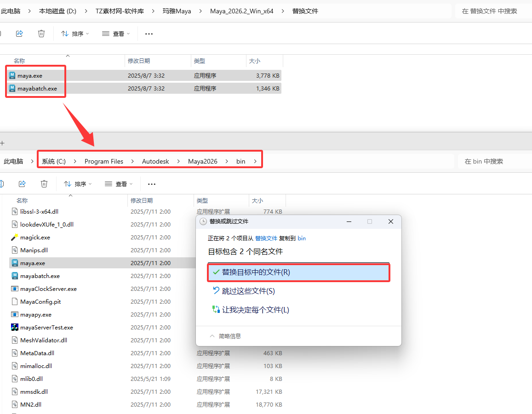This screenshot has width=532, height=414.
Task: Open the 查看 view dropdown in top window
Action: click(x=116, y=34)
